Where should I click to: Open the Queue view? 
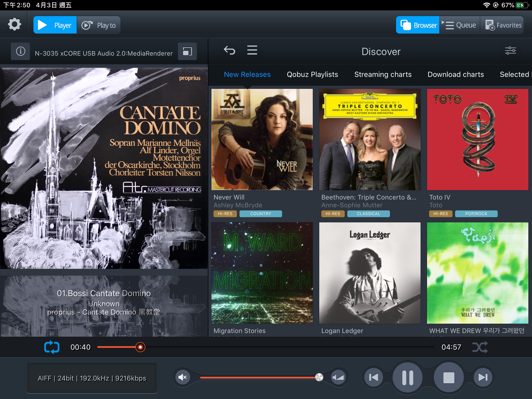coord(460,25)
